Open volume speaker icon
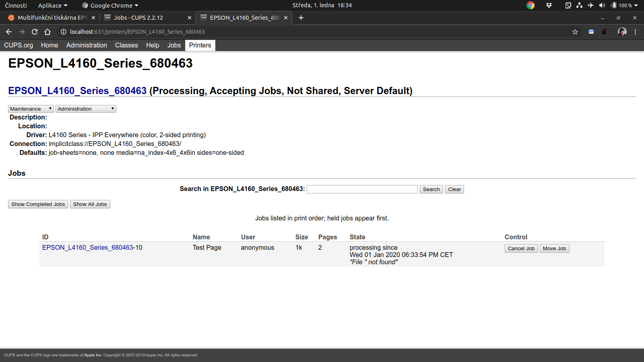This screenshot has height=362, width=644. (x=602, y=5)
